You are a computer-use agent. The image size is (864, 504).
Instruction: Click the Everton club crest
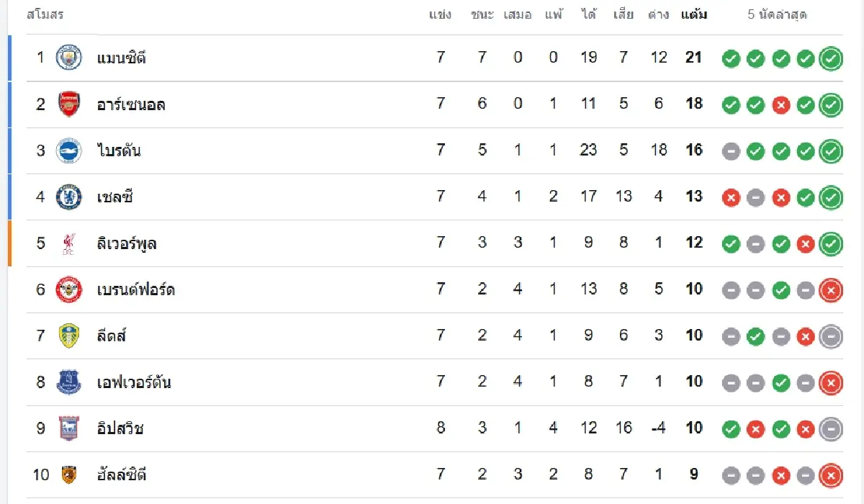pyautogui.click(x=69, y=382)
